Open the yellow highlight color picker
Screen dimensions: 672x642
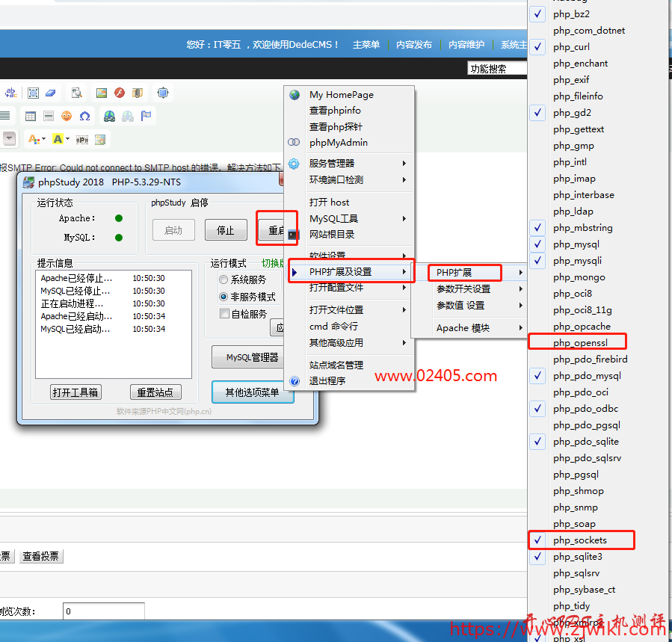pos(58,139)
